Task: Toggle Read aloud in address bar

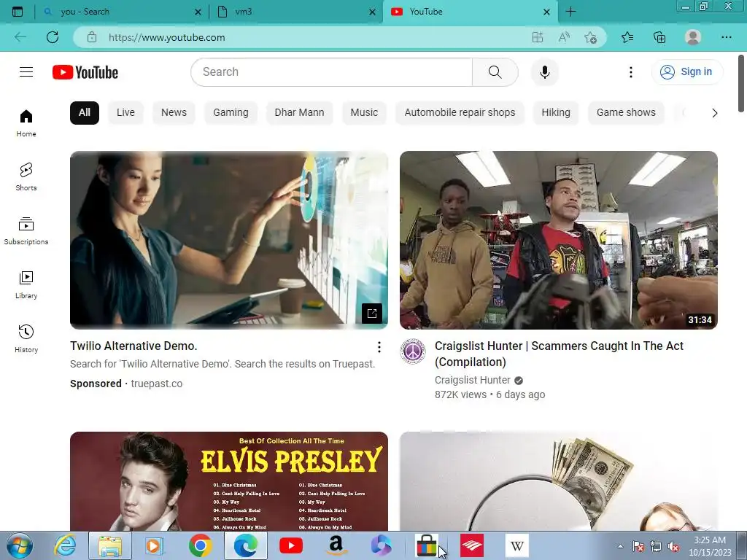Action: 564,37
